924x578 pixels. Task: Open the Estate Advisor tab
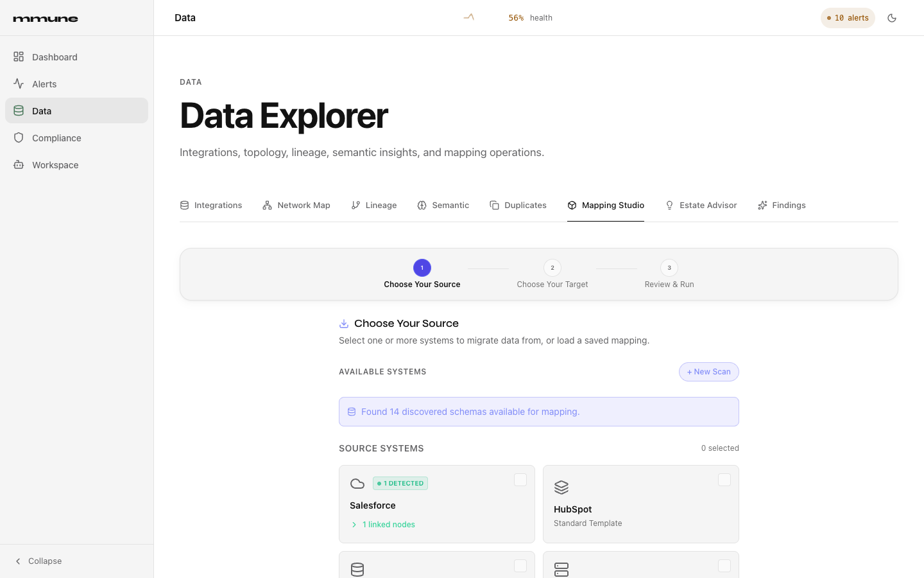(x=701, y=206)
